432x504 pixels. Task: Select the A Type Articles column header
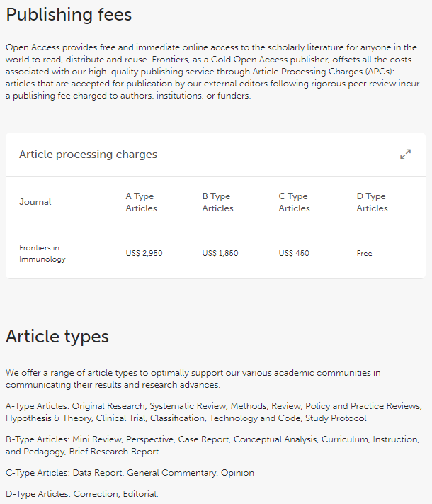tap(142, 202)
